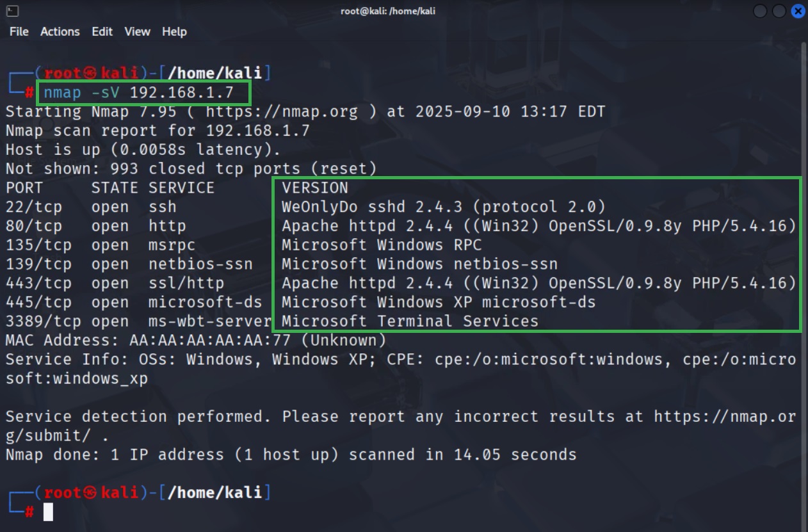808x532 pixels.
Task: Open the Edit menu
Action: coord(102,31)
